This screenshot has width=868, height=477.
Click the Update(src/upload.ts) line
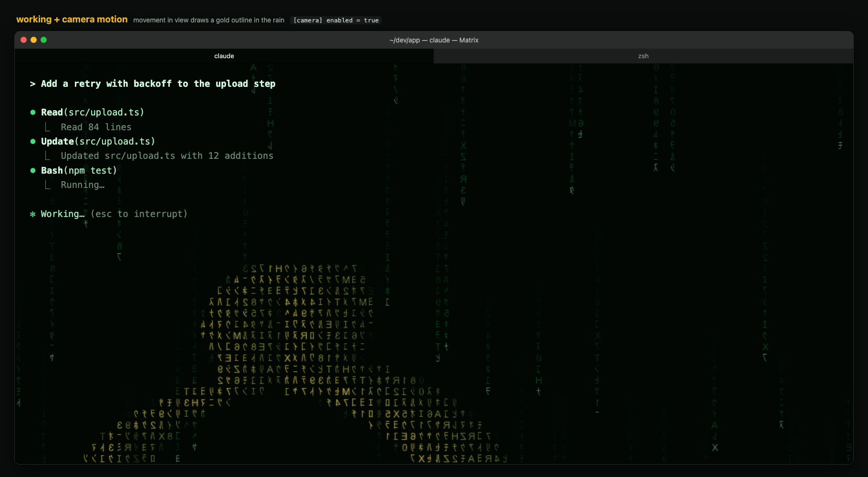click(x=98, y=142)
